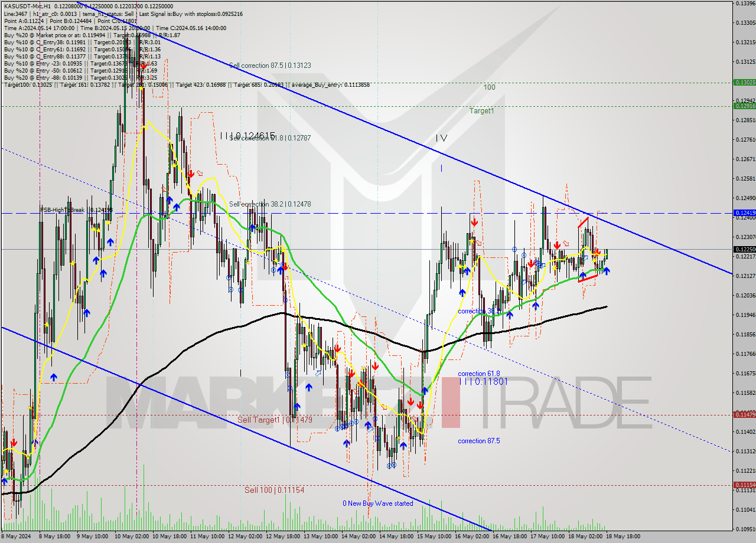
Task: Click the Buy %10 @ C_Entry38 row
Action: (x=82, y=42)
